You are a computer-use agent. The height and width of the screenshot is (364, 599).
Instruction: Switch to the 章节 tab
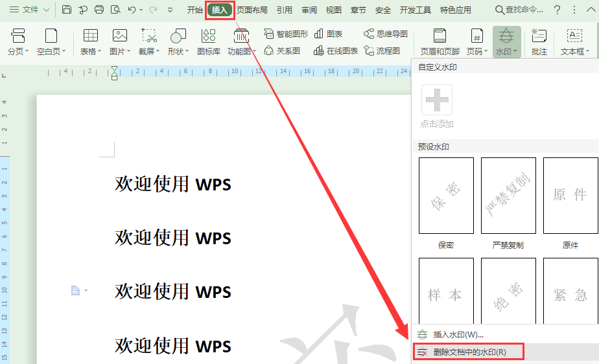[x=358, y=10]
